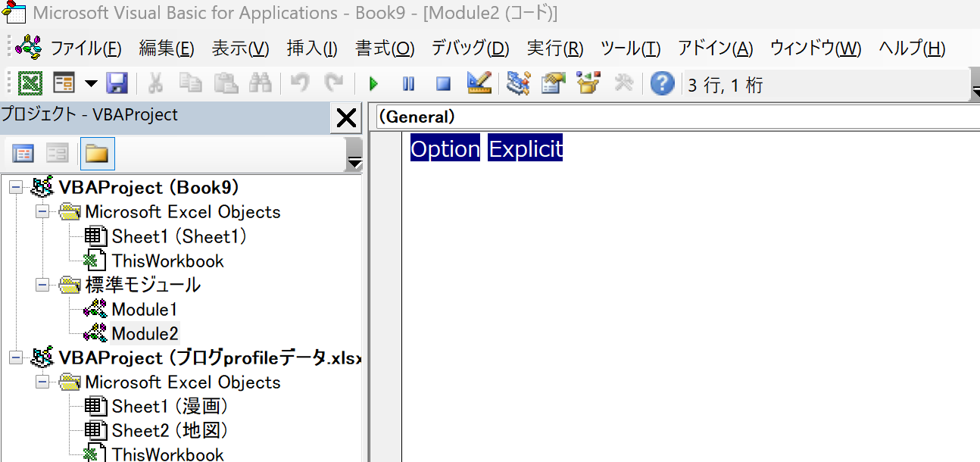This screenshot has width=980, height=462.
Task: Select ThisWorkbook under ブログprofileデータ project
Action: pyautogui.click(x=168, y=454)
